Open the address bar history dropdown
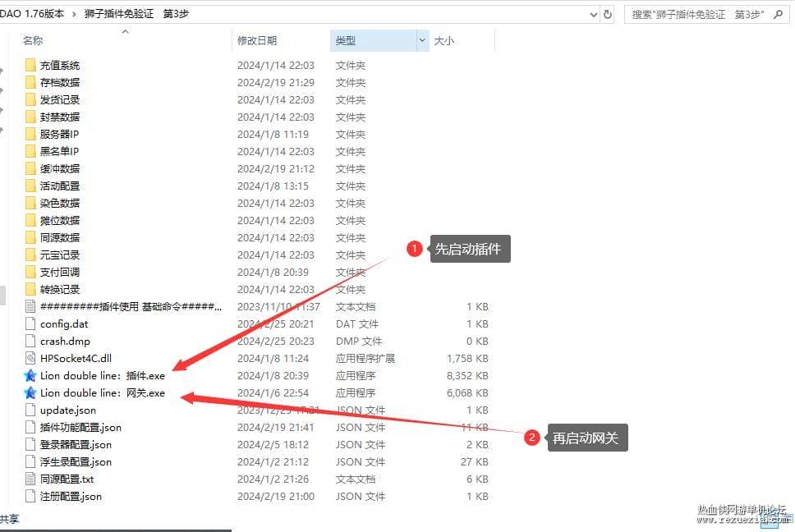This screenshot has width=795, height=532. 594,15
